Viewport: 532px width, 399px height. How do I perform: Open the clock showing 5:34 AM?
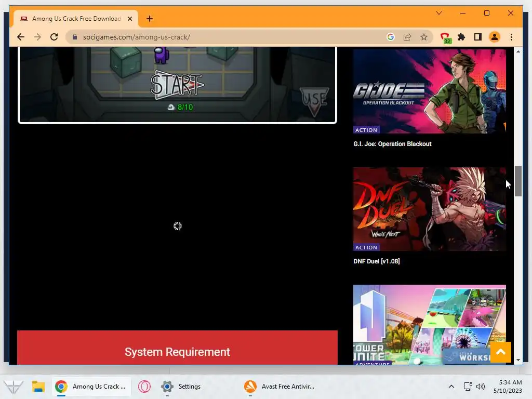point(508,387)
